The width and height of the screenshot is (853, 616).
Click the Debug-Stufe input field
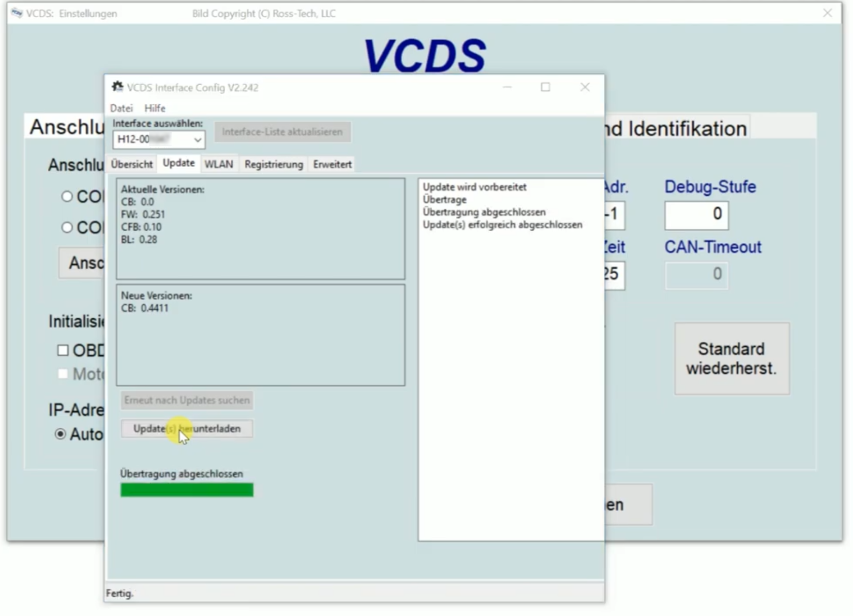[696, 215]
